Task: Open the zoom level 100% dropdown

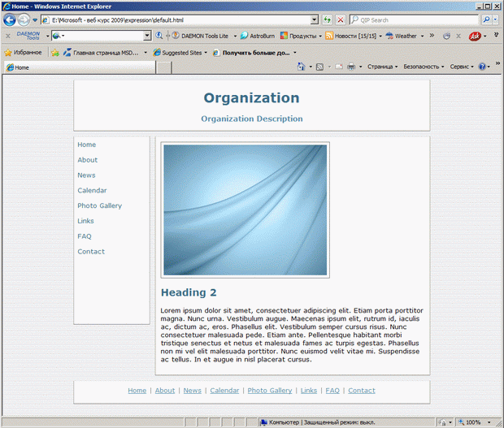Action: [x=490, y=422]
